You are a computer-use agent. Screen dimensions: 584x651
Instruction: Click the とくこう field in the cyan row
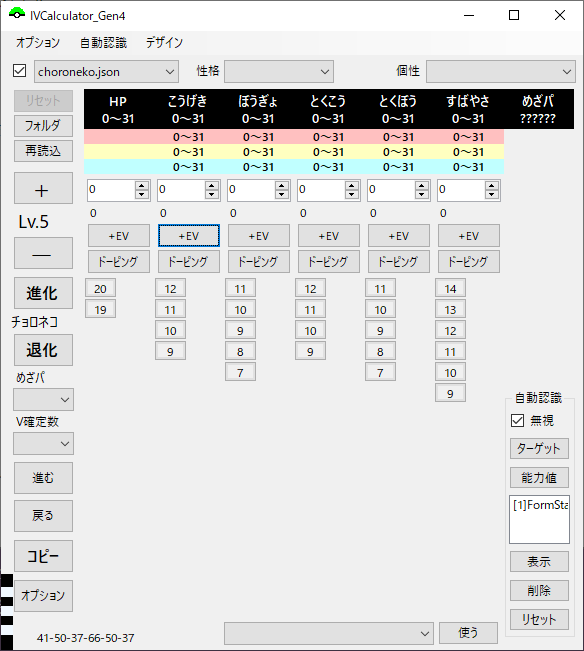click(328, 167)
